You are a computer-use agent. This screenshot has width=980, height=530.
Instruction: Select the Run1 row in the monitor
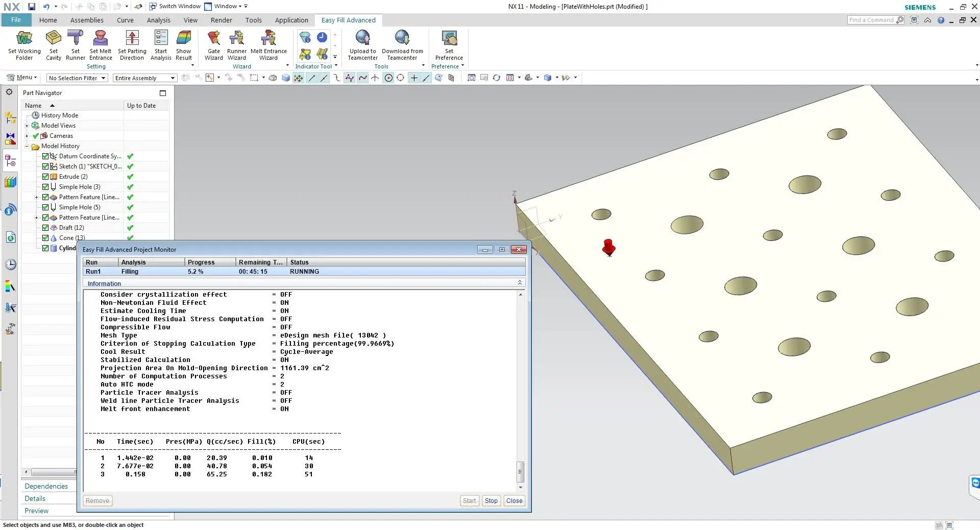(304, 272)
